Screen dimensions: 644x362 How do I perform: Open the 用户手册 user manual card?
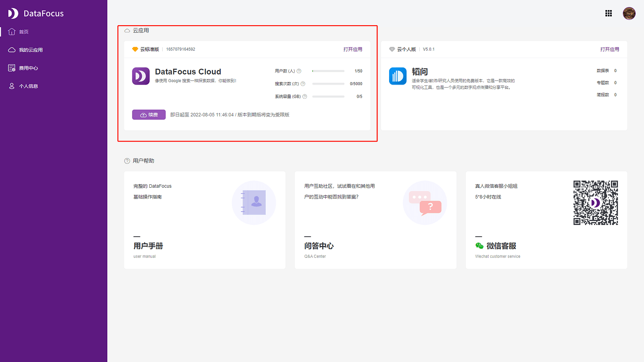pyautogui.click(x=205, y=220)
